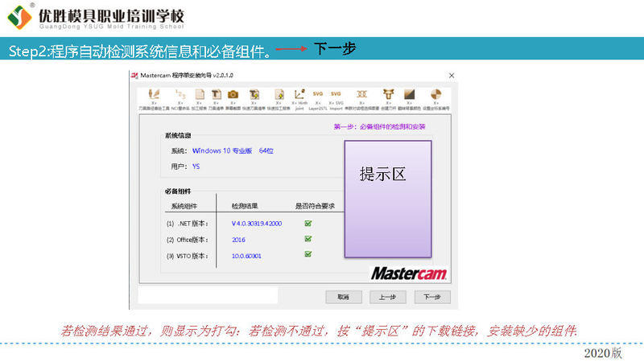Viewport: 644px width, 362px height.
Task: Click the green check mark for VSTO version
Action: tap(308, 254)
